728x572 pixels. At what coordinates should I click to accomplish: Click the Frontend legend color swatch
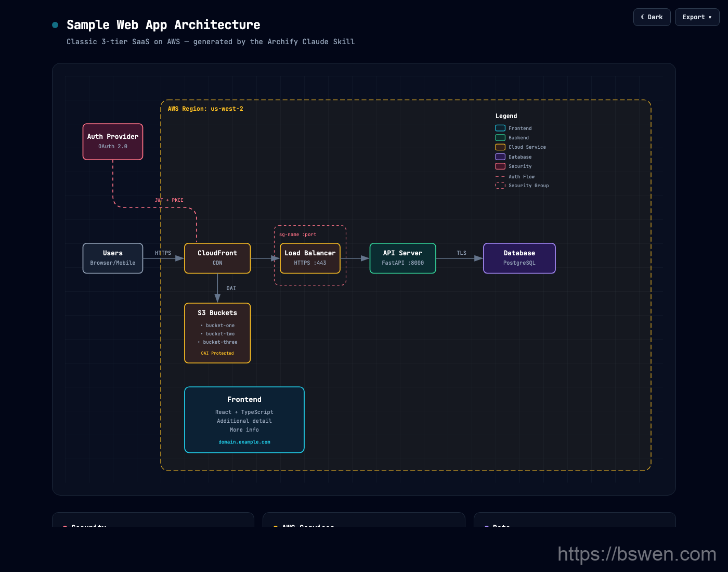(x=500, y=128)
